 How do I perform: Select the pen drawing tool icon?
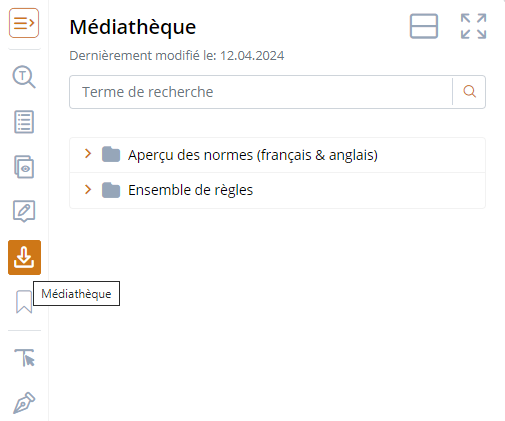(x=24, y=403)
